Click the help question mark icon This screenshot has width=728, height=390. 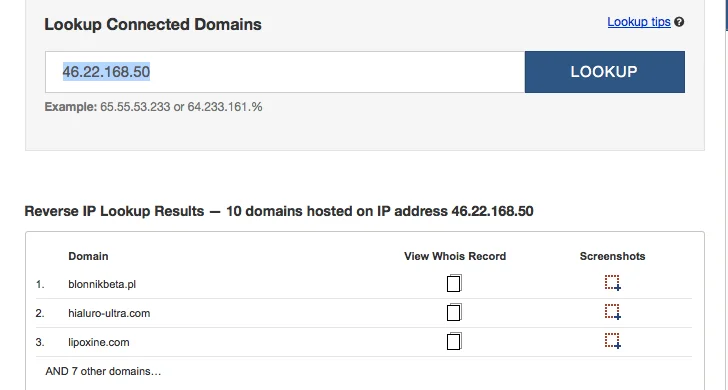click(x=679, y=22)
